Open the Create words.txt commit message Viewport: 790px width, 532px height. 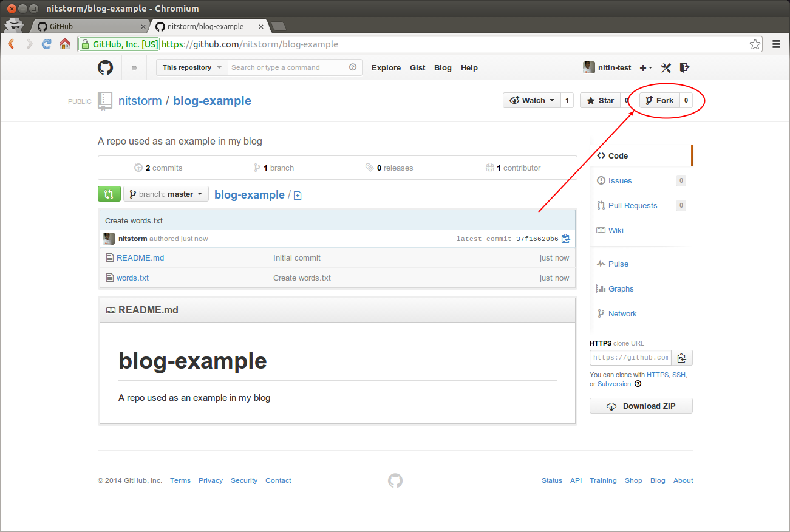(x=134, y=221)
